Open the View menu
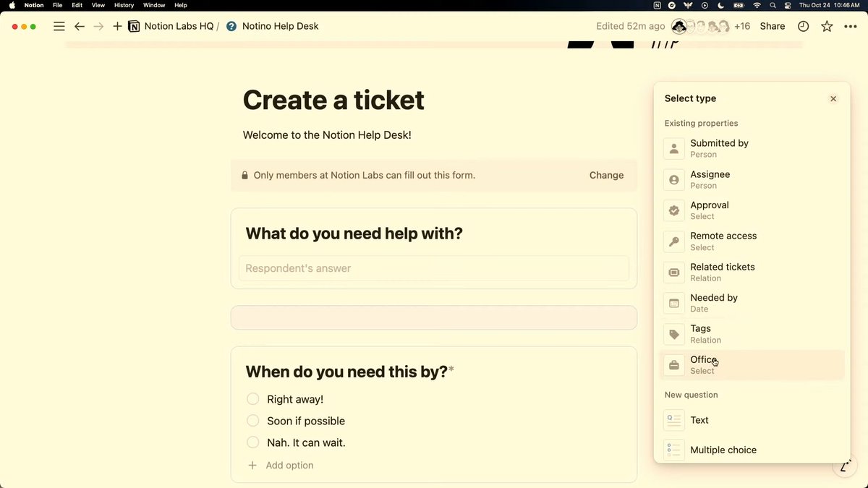 (98, 5)
